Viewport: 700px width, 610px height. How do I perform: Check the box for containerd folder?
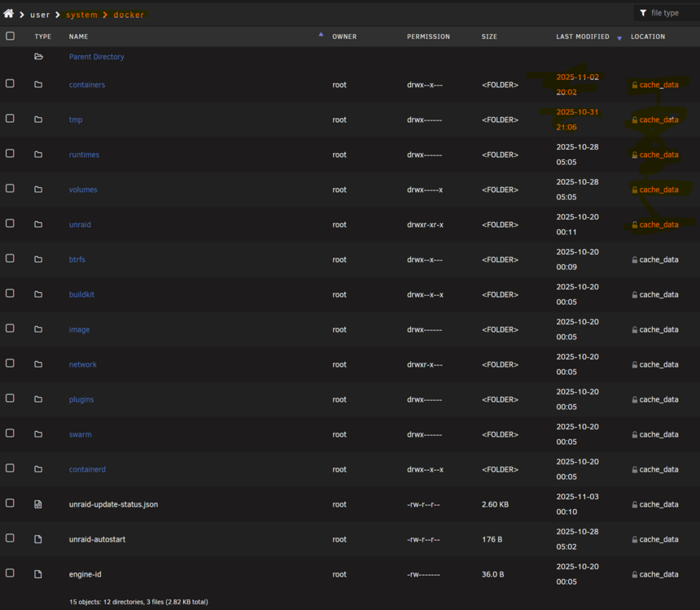10,468
